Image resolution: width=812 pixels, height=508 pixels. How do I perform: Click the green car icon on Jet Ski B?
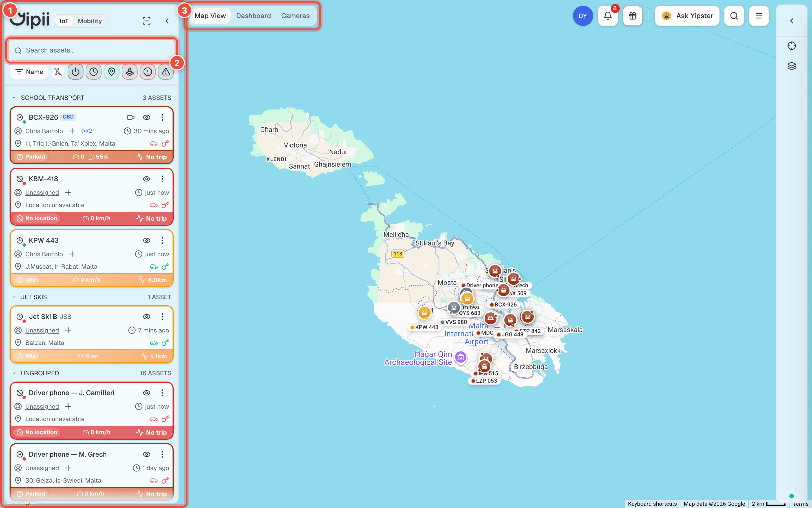(x=154, y=343)
